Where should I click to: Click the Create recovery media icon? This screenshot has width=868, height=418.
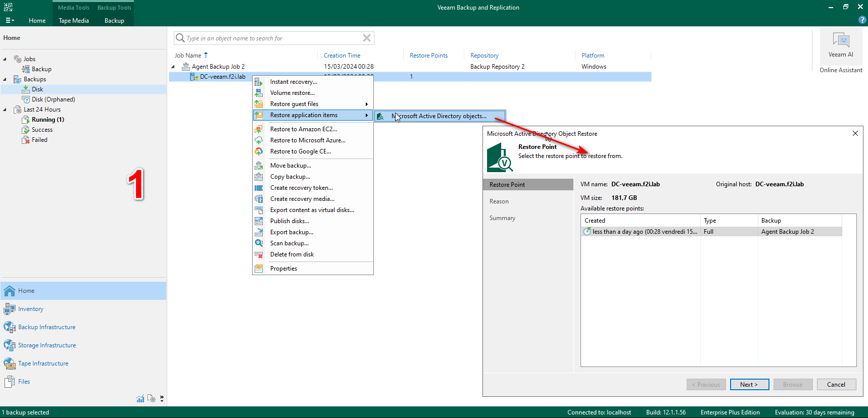click(x=259, y=199)
